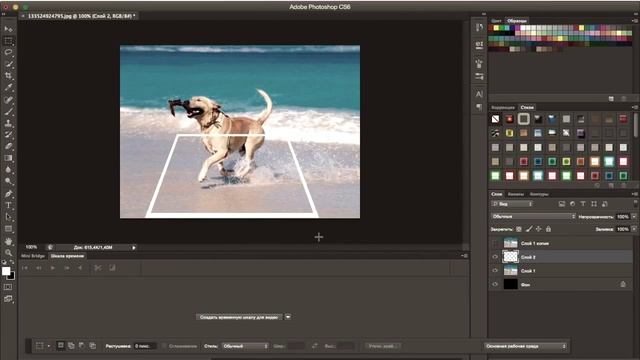640x360 pixels.
Task: Toggle Quick Mask mode
Action: pos(8,287)
